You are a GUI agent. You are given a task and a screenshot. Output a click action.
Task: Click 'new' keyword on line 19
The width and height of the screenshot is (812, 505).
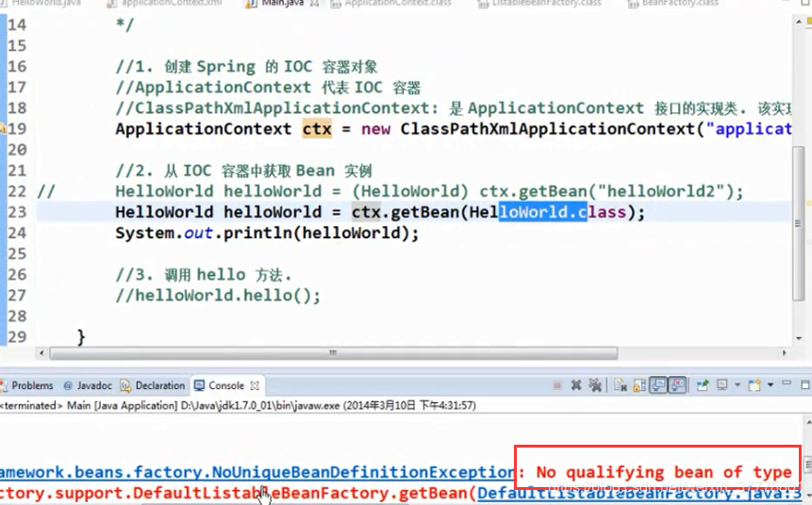click(x=376, y=129)
